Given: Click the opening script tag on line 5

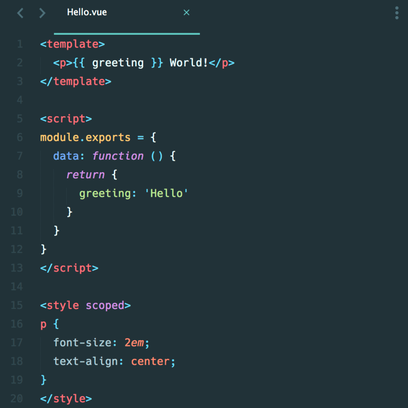Looking at the screenshot, I should click(x=66, y=119).
